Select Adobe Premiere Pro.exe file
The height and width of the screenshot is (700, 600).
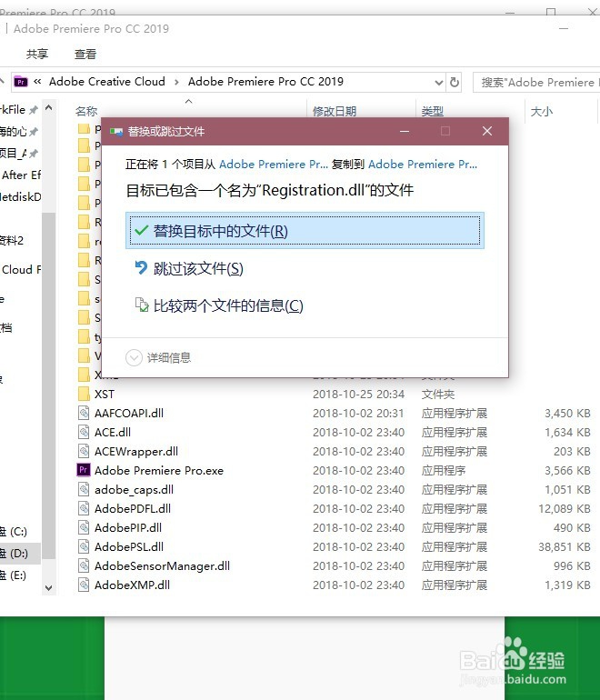(159, 471)
